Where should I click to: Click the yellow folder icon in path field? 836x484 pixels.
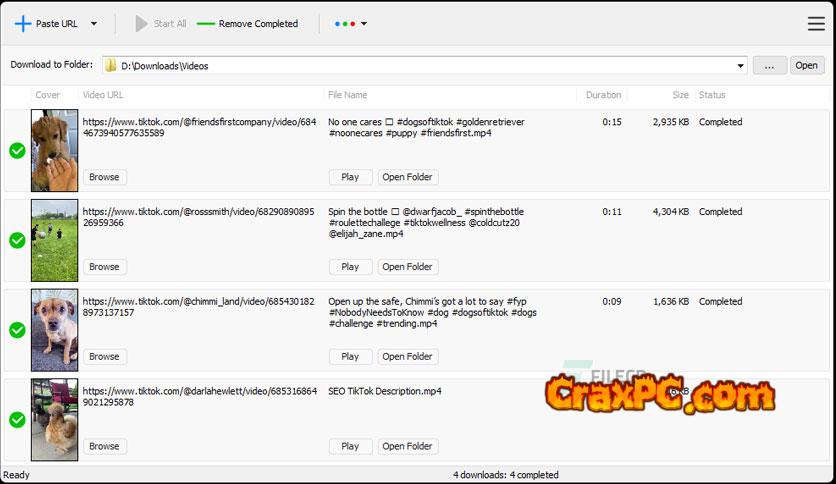[x=110, y=66]
